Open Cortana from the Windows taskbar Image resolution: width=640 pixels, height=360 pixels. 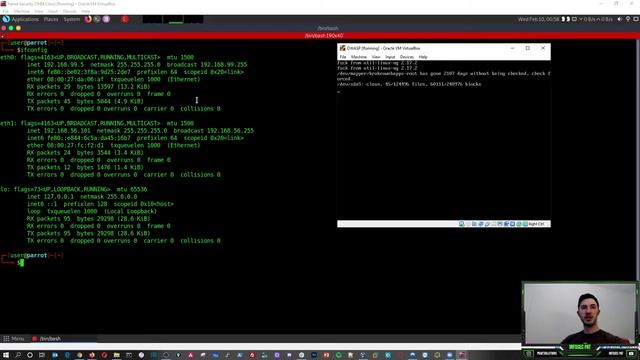click(x=30, y=355)
